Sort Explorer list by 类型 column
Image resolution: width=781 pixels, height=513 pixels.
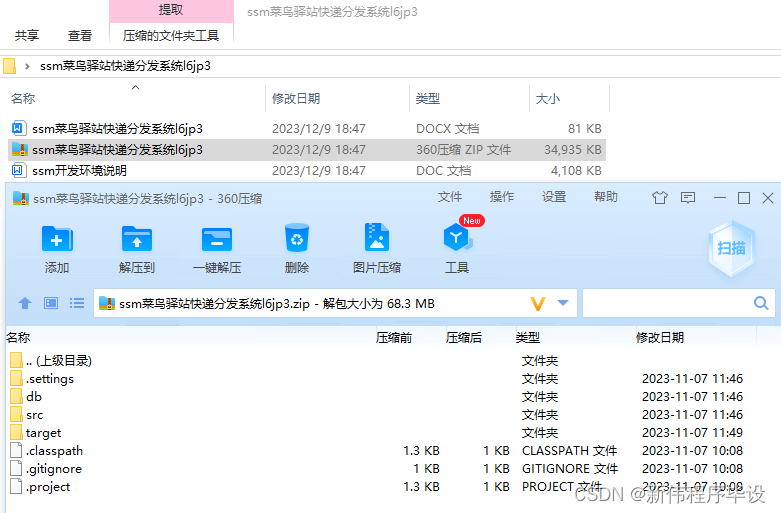tap(428, 99)
